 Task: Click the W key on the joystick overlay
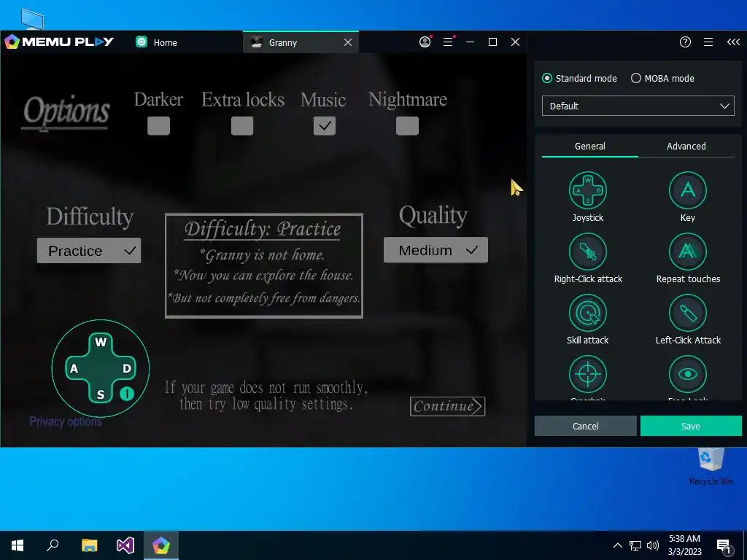101,342
